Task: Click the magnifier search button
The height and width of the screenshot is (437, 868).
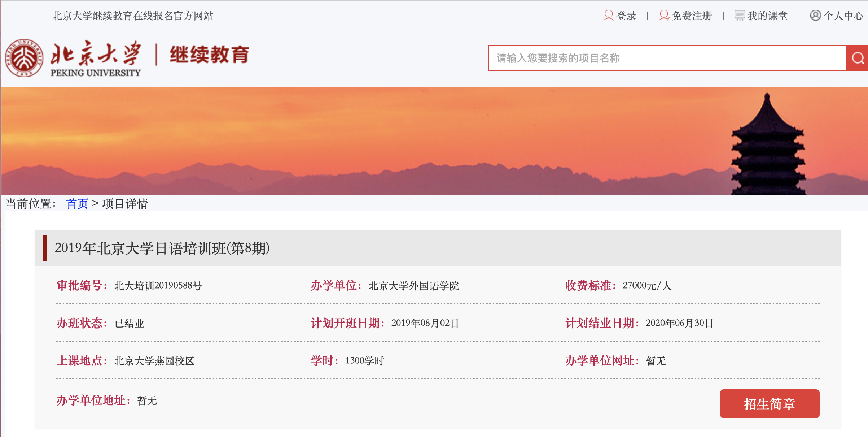Action: [857, 58]
